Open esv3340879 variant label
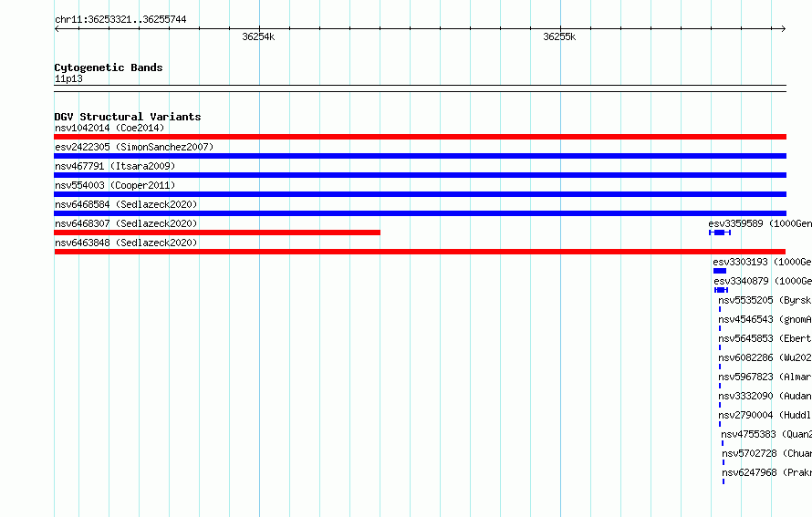This screenshot has height=517, width=812. (763, 281)
